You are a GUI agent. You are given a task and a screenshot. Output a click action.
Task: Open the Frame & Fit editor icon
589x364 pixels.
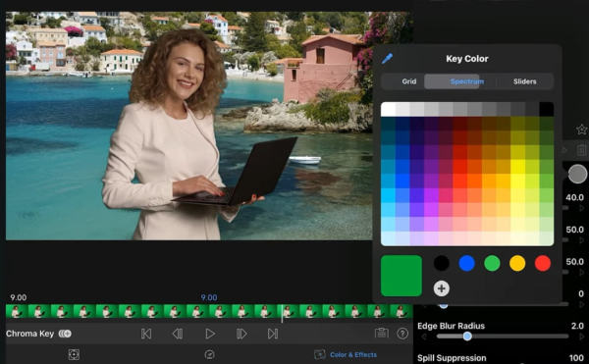[x=74, y=354]
